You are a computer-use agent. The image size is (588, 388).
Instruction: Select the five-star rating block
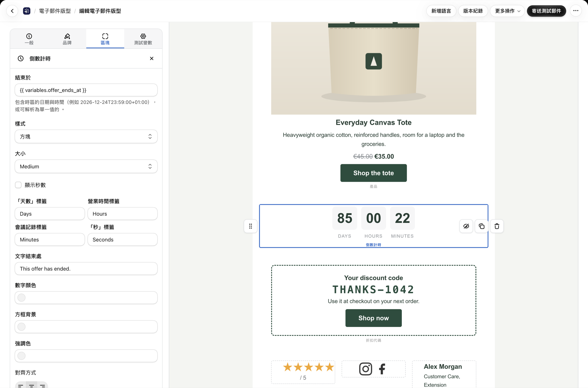(x=303, y=372)
